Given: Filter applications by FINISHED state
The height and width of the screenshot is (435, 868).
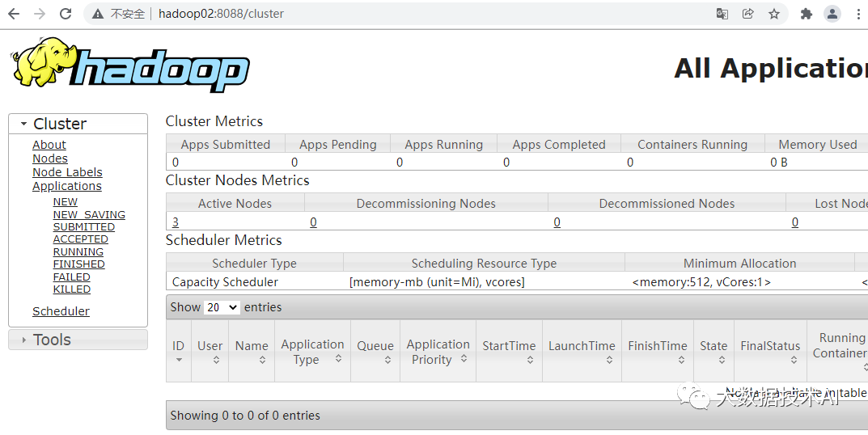Looking at the screenshot, I should pos(79,264).
